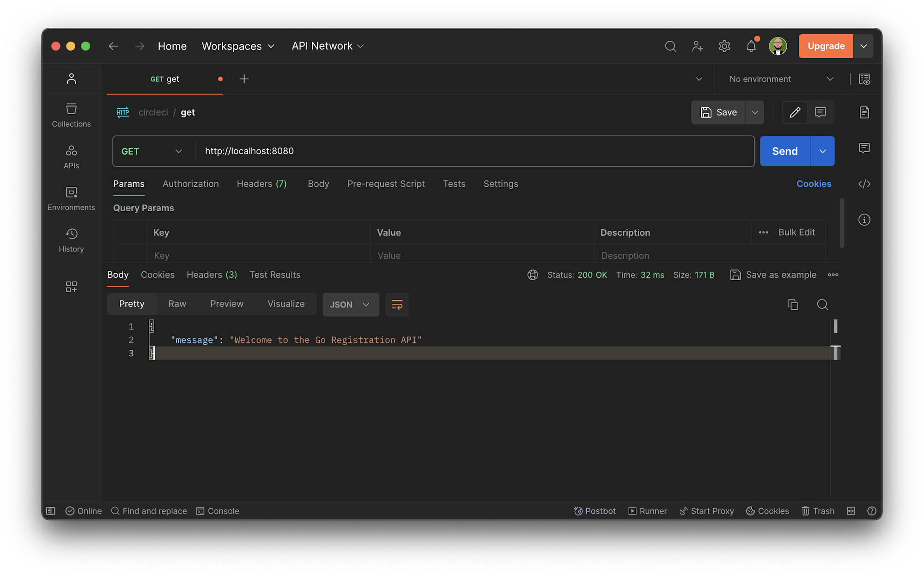Start the Proxy
The height and width of the screenshot is (575, 924).
[707, 511]
